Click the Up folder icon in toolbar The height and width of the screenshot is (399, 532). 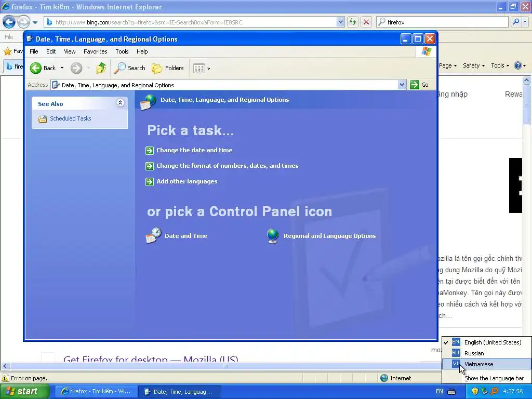click(x=101, y=68)
